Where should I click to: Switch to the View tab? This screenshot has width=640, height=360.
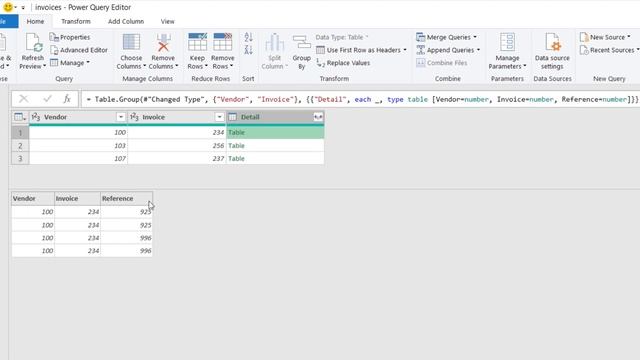[x=167, y=21]
